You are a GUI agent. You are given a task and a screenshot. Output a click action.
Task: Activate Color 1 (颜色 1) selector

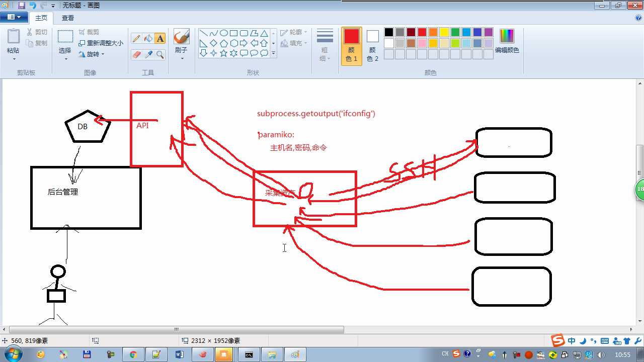pyautogui.click(x=352, y=45)
